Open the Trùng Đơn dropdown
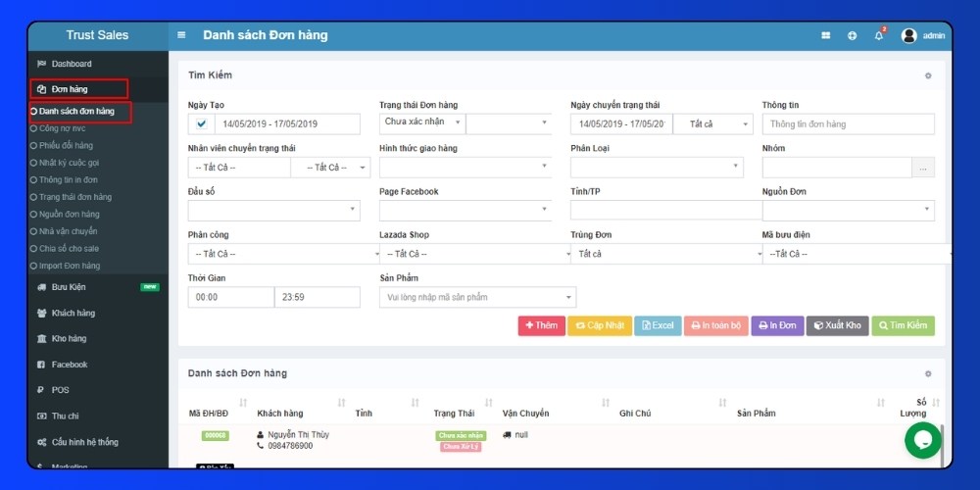The image size is (980, 490). 665,254
